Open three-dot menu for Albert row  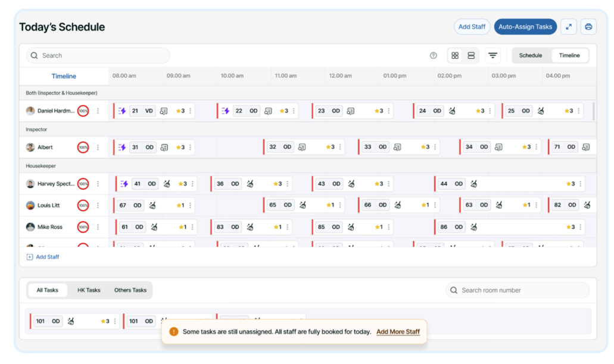98,148
